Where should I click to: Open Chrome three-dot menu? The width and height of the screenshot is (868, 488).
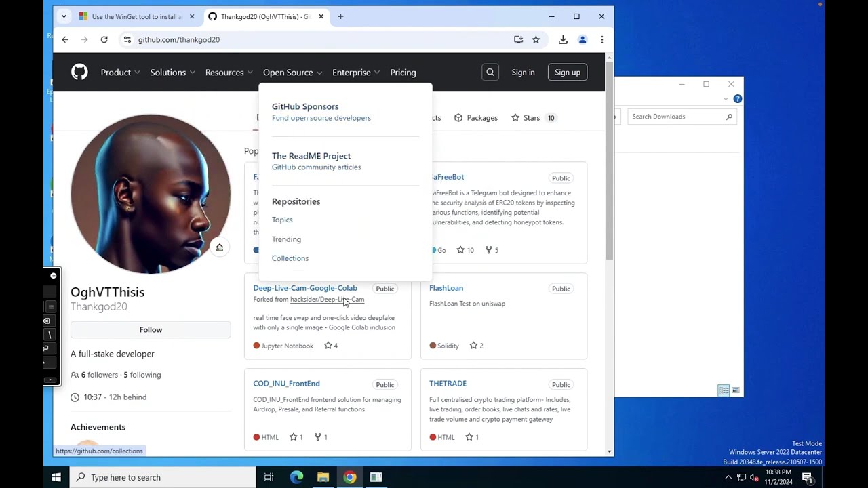tap(601, 40)
